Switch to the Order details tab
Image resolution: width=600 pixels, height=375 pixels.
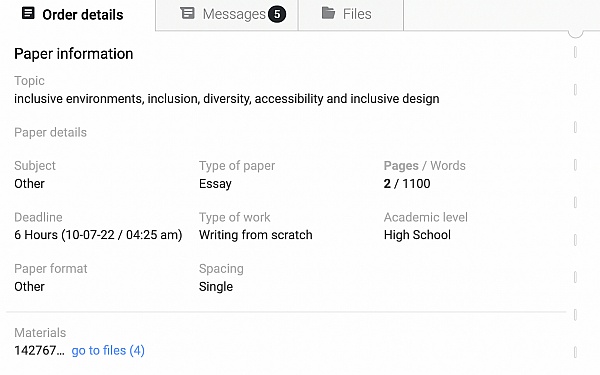[73, 15]
